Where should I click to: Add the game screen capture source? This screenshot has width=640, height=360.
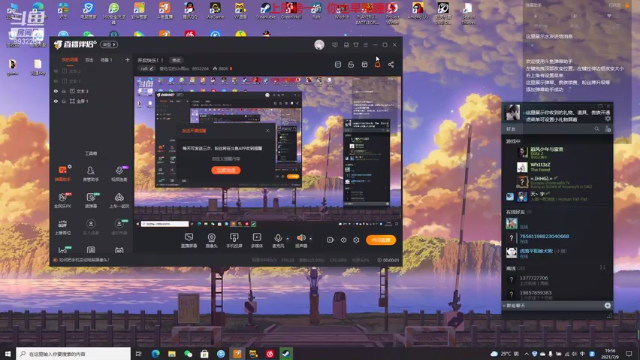click(189, 240)
